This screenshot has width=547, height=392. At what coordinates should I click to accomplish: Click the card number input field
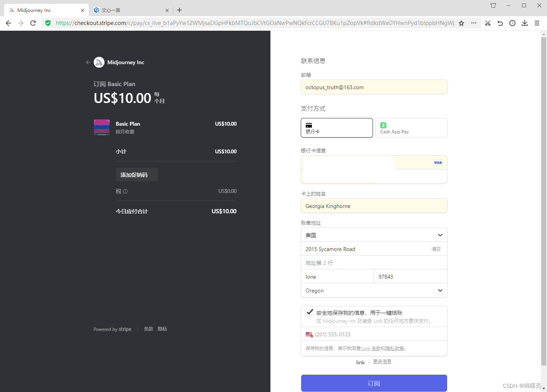pyautogui.click(x=374, y=163)
